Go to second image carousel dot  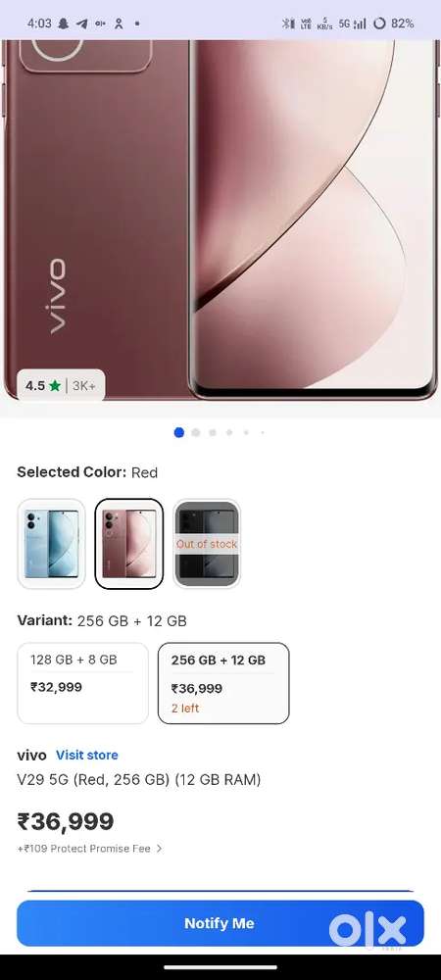[196, 432]
